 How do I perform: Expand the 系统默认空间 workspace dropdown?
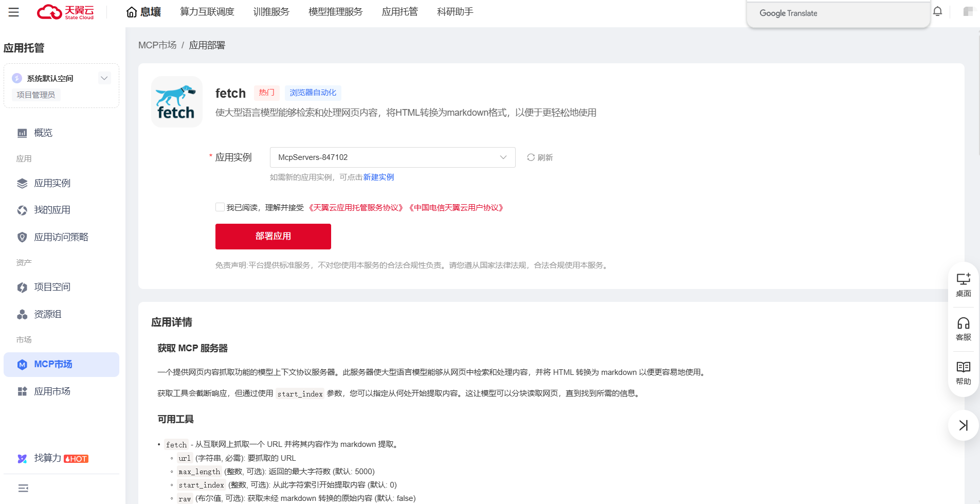104,78
